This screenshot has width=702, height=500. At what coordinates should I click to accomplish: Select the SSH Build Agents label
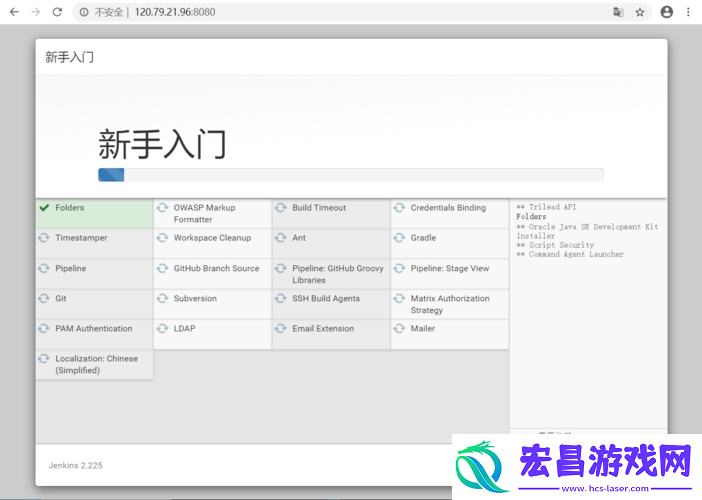point(326,298)
